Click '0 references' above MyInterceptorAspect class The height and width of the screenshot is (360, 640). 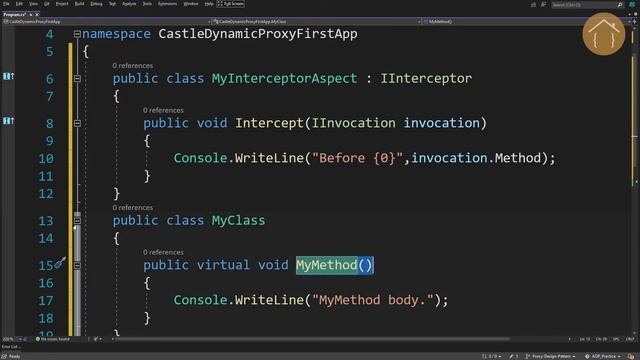pyautogui.click(x=133, y=65)
